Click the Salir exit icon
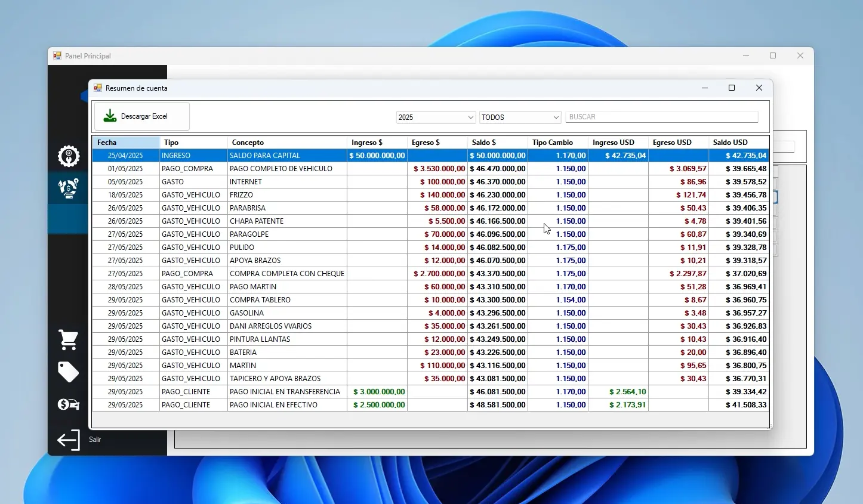This screenshot has width=863, height=504. [x=69, y=440]
